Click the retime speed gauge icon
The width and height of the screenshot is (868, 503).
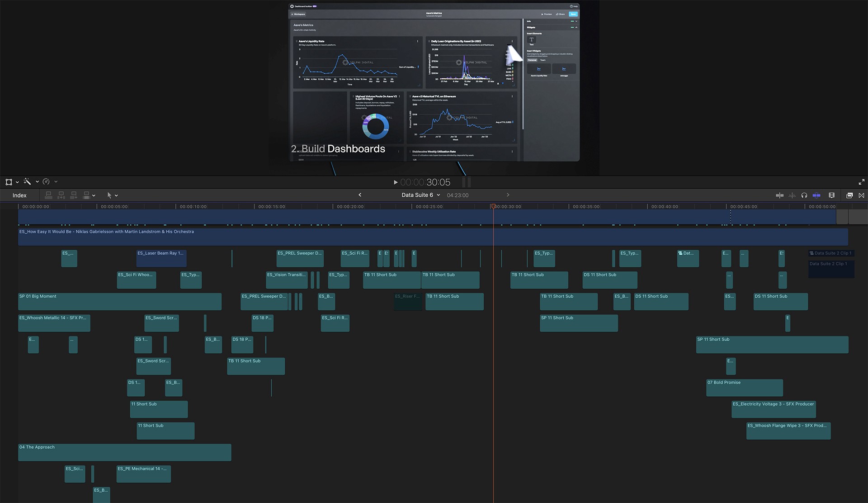tap(46, 182)
